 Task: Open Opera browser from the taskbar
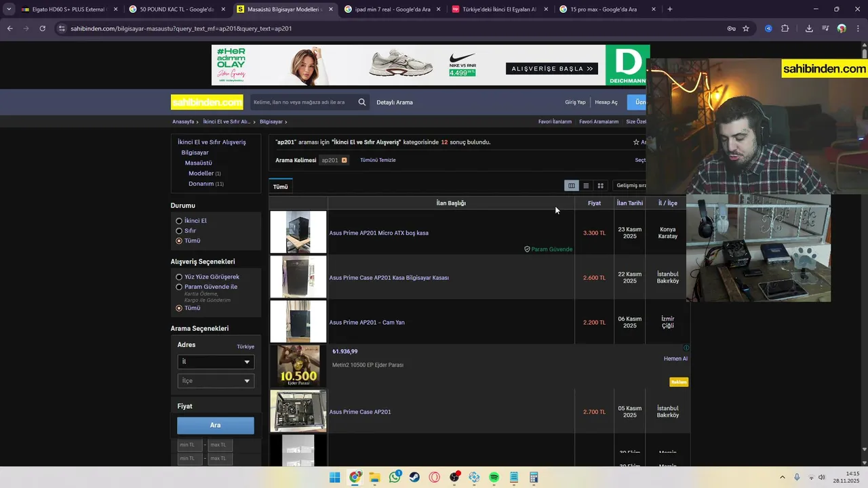click(x=435, y=477)
